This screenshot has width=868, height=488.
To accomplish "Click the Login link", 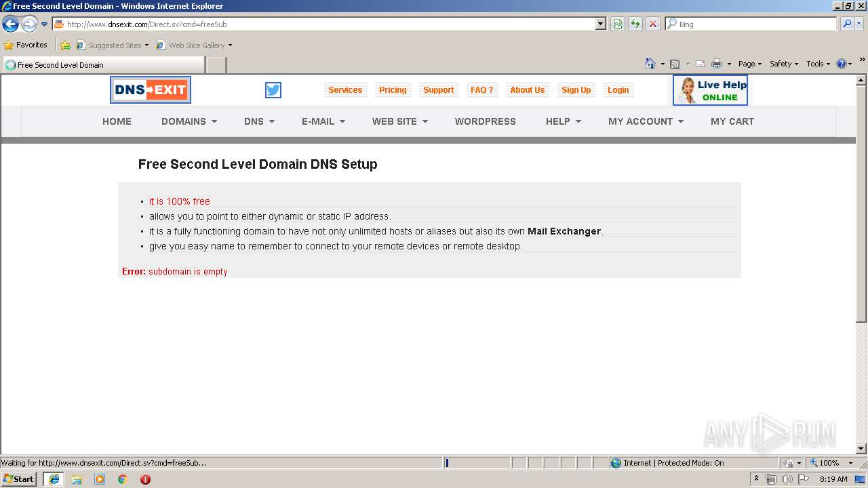I will pyautogui.click(x=618, y=90).
